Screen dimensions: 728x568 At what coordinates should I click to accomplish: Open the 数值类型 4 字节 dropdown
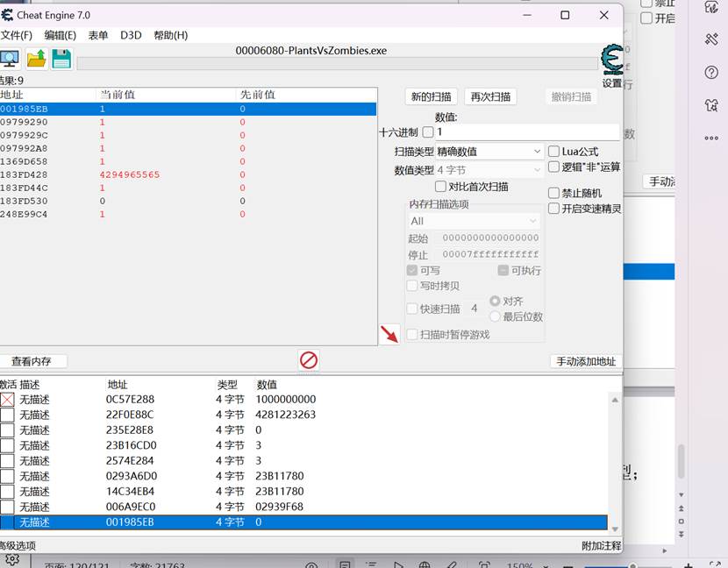click(489, 170)
